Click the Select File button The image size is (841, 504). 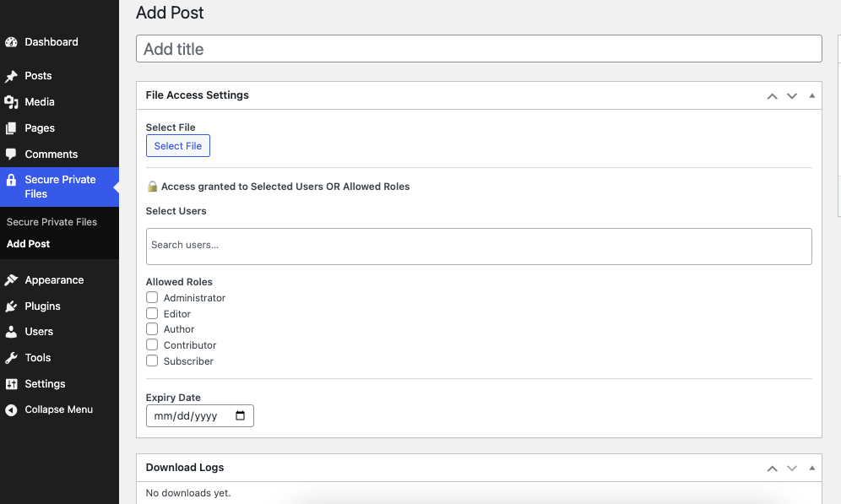pyautogui.click(x=177, y=145)
